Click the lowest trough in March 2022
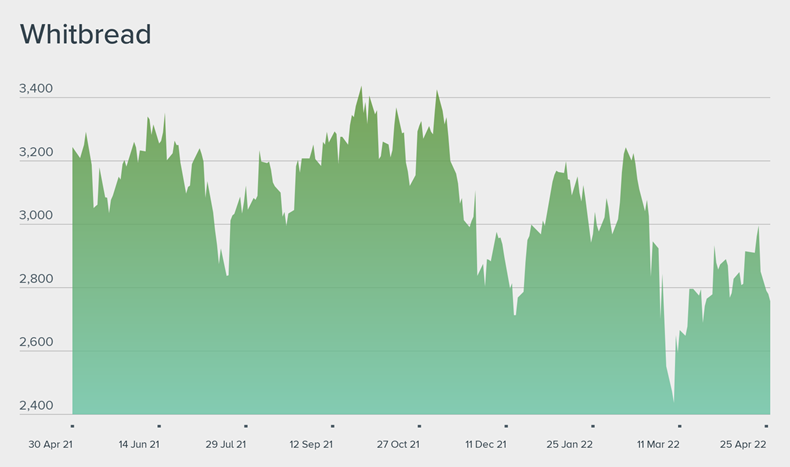 [x=674, y=403]
